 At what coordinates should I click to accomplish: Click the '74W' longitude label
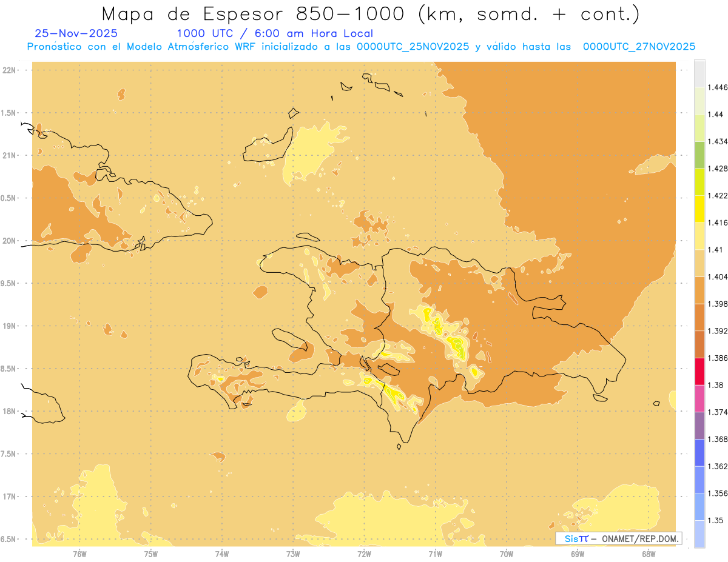(x=222, y=554)
